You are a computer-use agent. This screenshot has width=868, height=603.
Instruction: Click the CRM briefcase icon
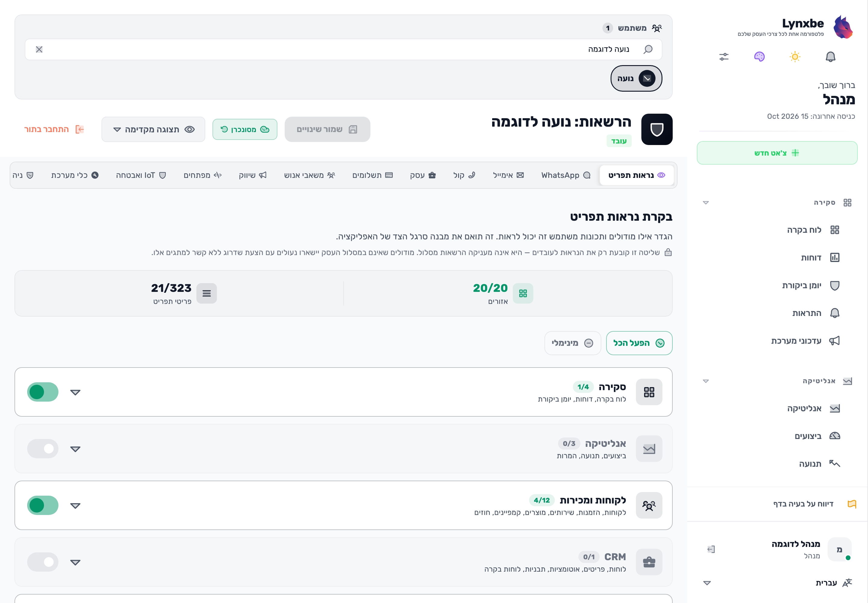[649, 562]
